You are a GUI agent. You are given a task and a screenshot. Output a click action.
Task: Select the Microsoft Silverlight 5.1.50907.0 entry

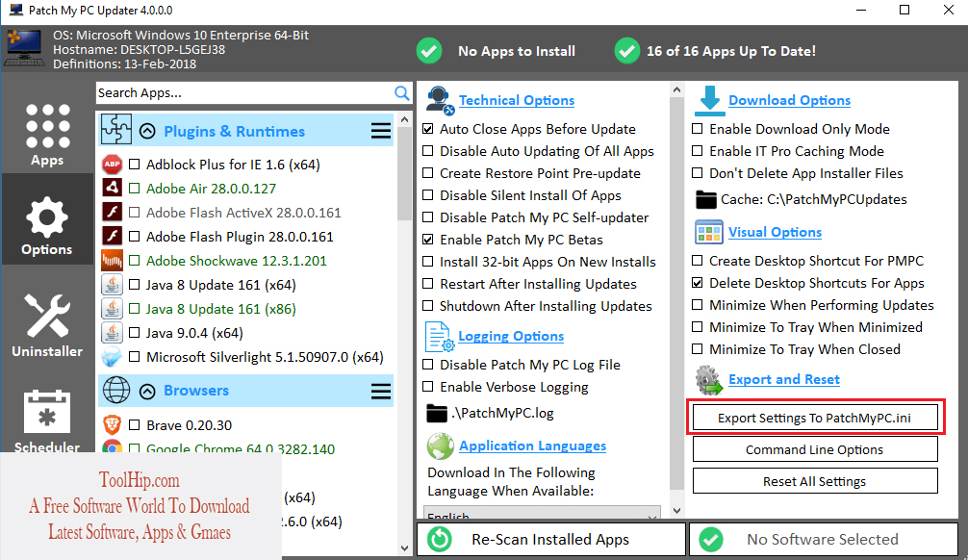265,357
